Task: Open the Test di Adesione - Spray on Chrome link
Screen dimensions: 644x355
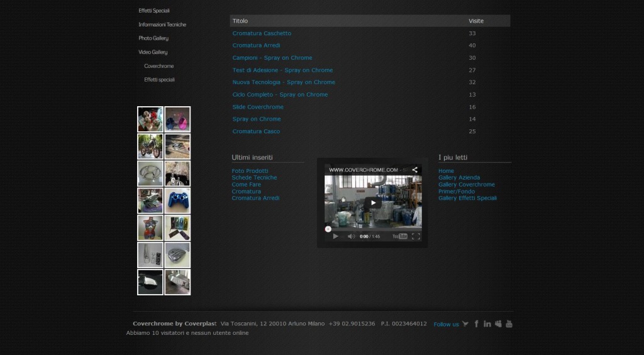Action: [282, 70]
